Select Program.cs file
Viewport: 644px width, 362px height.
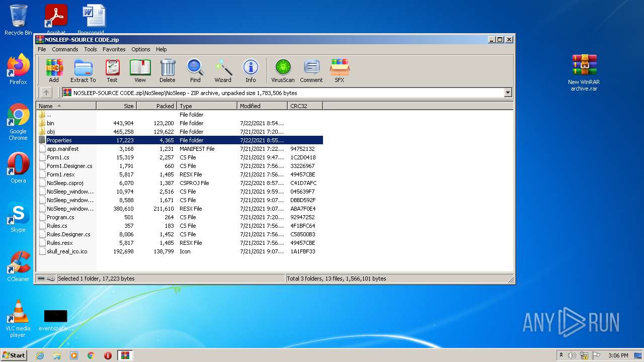180,217
